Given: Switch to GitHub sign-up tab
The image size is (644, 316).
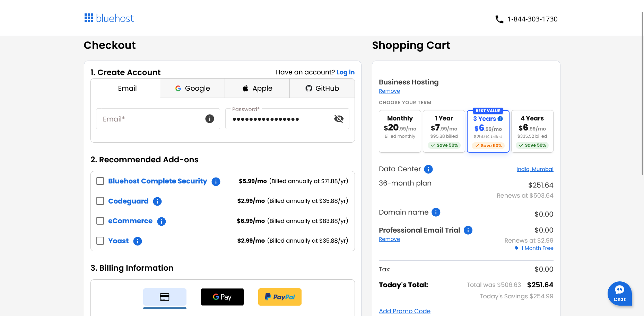Looking at the screenshot, I should 322,88.
